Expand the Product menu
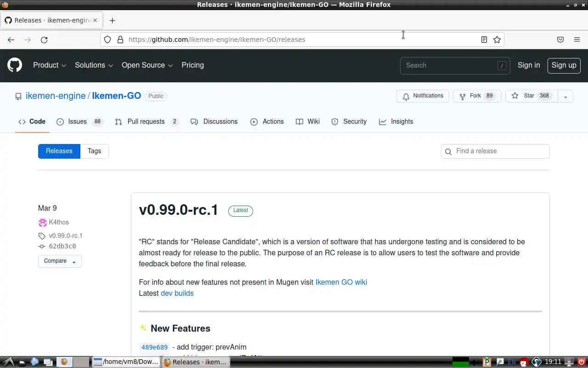Image resolution: width=588 pixels, height=368 pixels. pos(50,65)
